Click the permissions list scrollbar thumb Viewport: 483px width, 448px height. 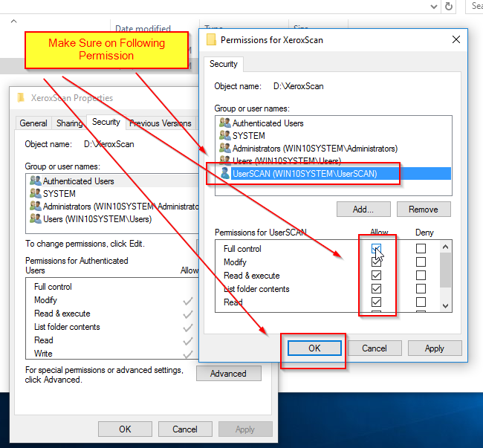pos(445,270)
